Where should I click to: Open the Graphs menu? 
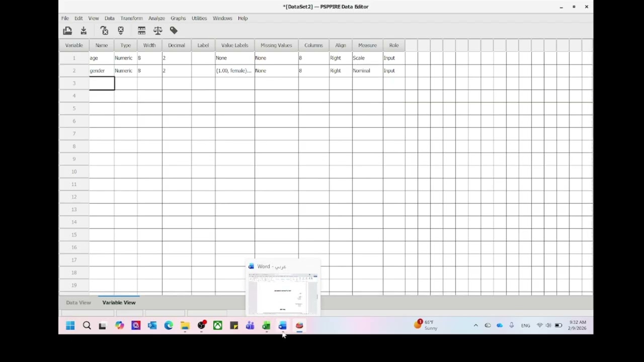tap(178, 18)
